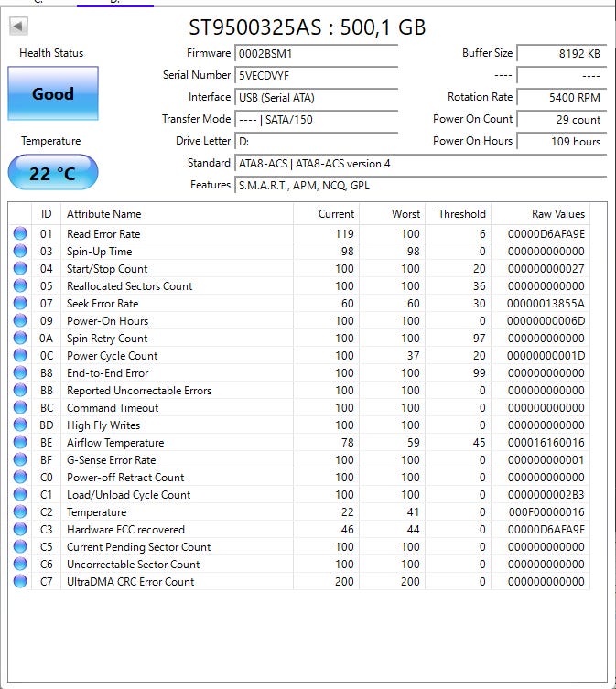Click the disk title ST9500325AS : 500,1 GB
Image resolution: width=616 pixels, height=689 pixels.
coord(308,27)
